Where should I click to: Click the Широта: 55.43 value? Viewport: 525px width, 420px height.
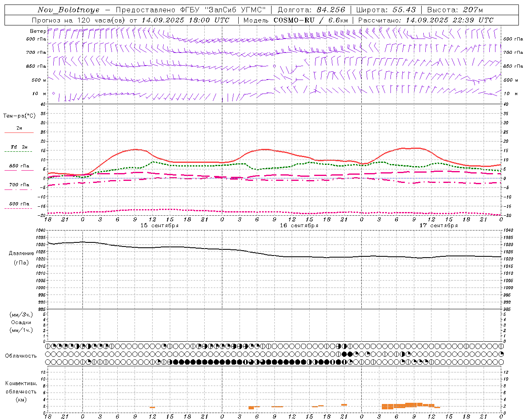click(386, 10)
